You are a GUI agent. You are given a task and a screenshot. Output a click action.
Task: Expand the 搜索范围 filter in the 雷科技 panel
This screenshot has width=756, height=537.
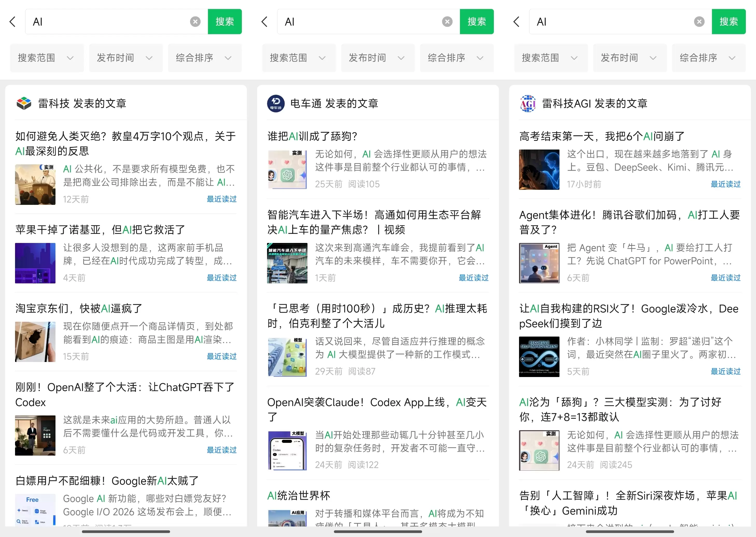pyautogui.click(x=47, y=58)
